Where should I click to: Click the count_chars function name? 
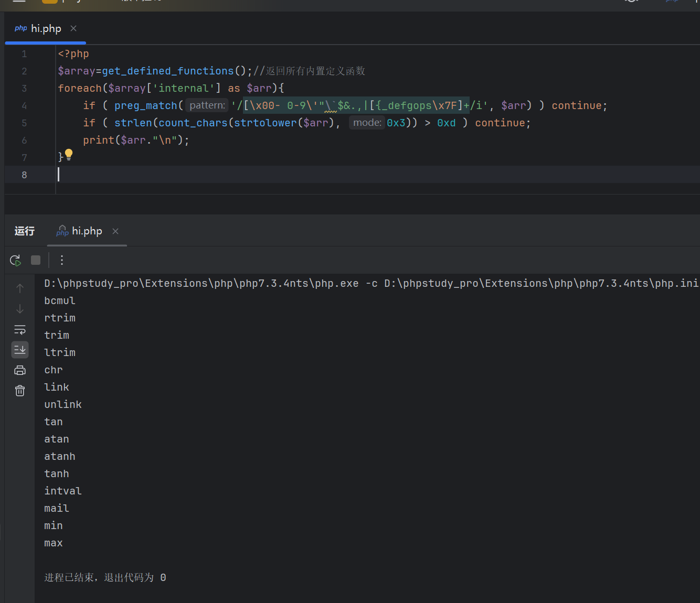coord(193,123)
